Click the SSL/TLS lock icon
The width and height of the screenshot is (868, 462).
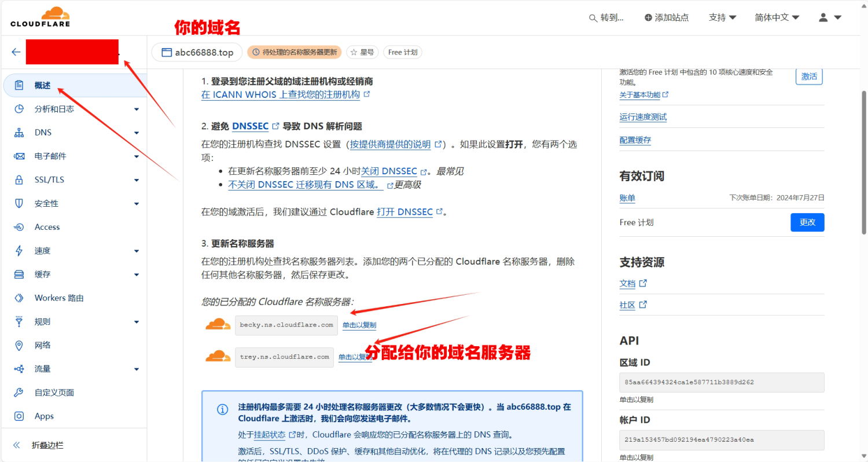coord(19,180)
